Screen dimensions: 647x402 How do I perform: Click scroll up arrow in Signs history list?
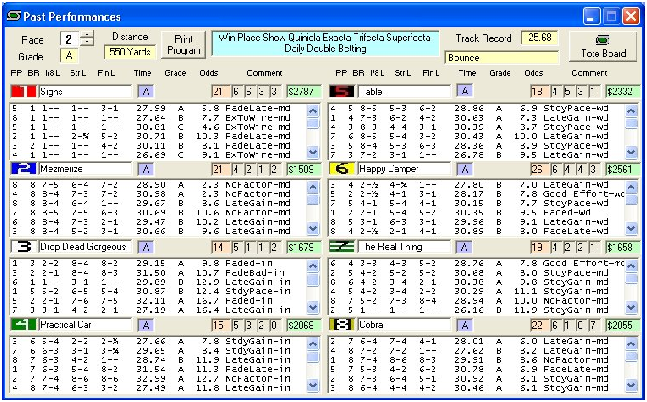313,111
